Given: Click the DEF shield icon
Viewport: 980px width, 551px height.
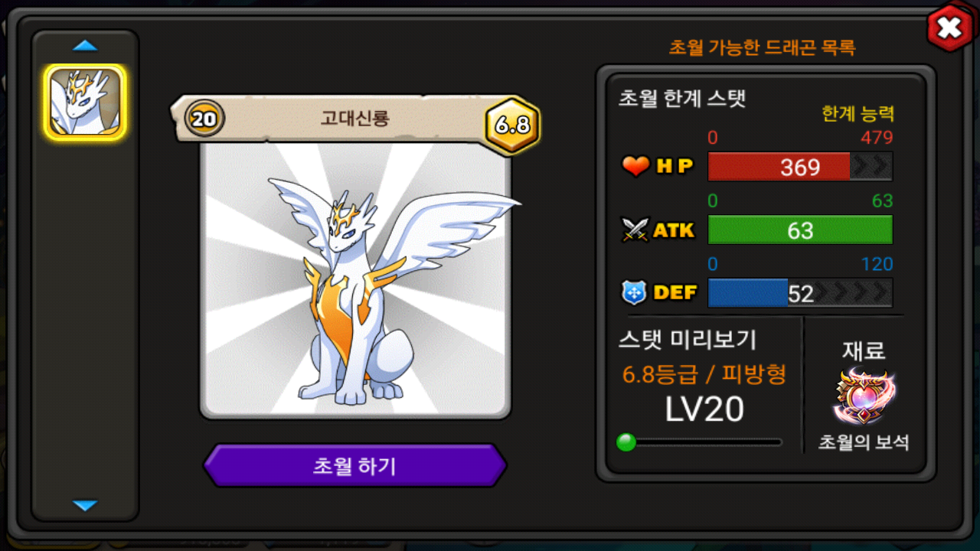Looking at the screenshot, I should (x=635, y=292).
